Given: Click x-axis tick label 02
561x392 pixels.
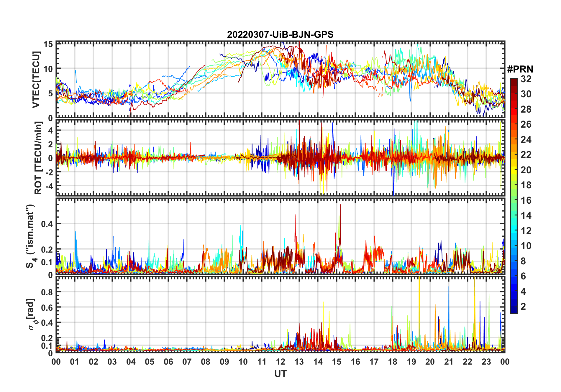Looking at the screenshot, I should pos(93,362).
